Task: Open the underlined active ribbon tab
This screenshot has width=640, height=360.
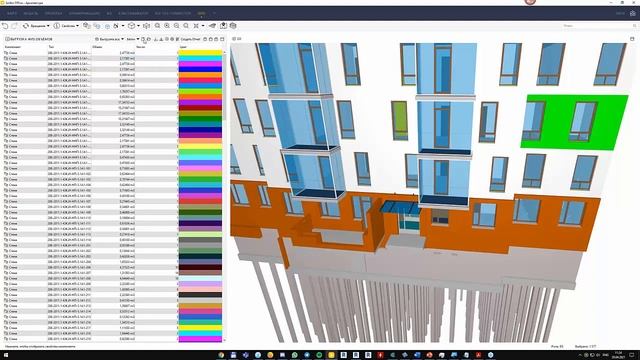Action: [x=201, y=13]
